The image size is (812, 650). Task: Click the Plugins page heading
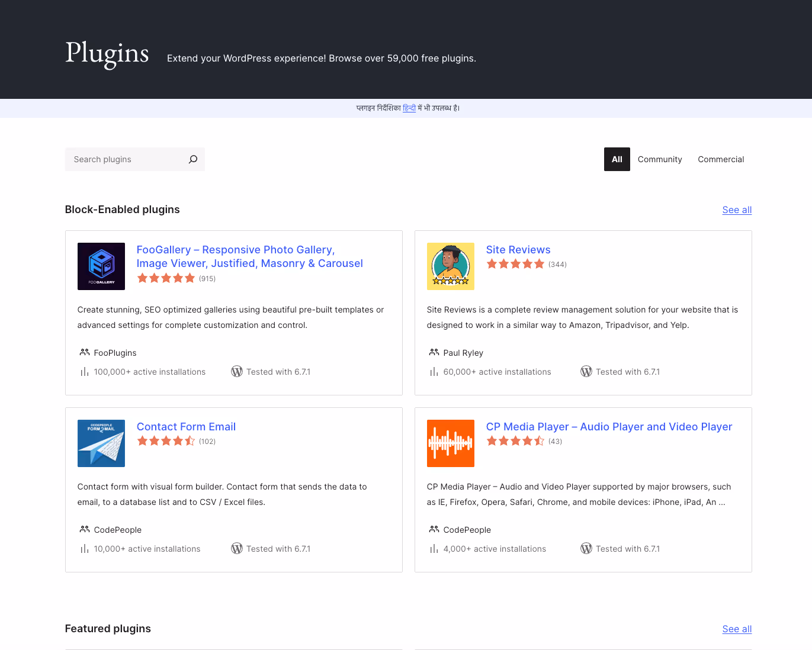pyautogui.click(x=107, y=54)
